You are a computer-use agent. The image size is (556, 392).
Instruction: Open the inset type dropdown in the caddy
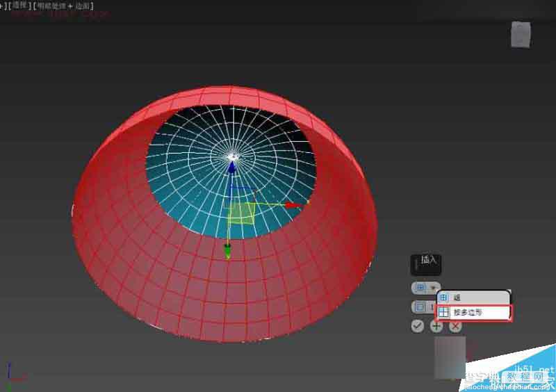coord(426,288)
